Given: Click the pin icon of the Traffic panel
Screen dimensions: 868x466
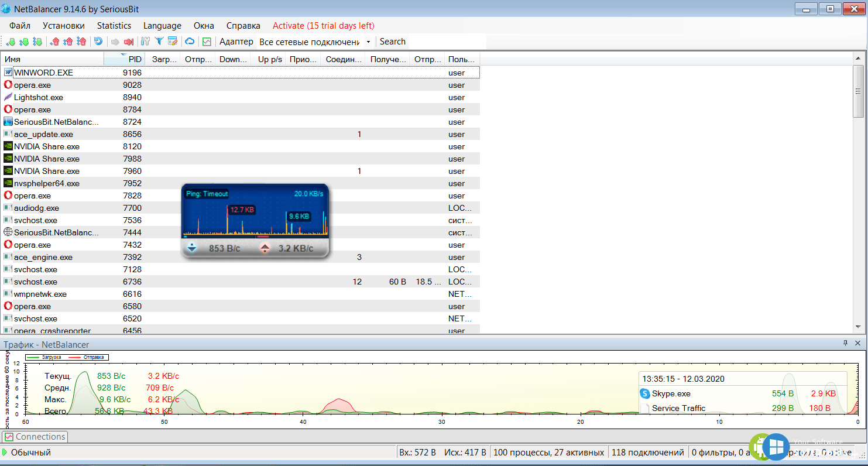Looking at the screenshot, I should click(845, 344).
